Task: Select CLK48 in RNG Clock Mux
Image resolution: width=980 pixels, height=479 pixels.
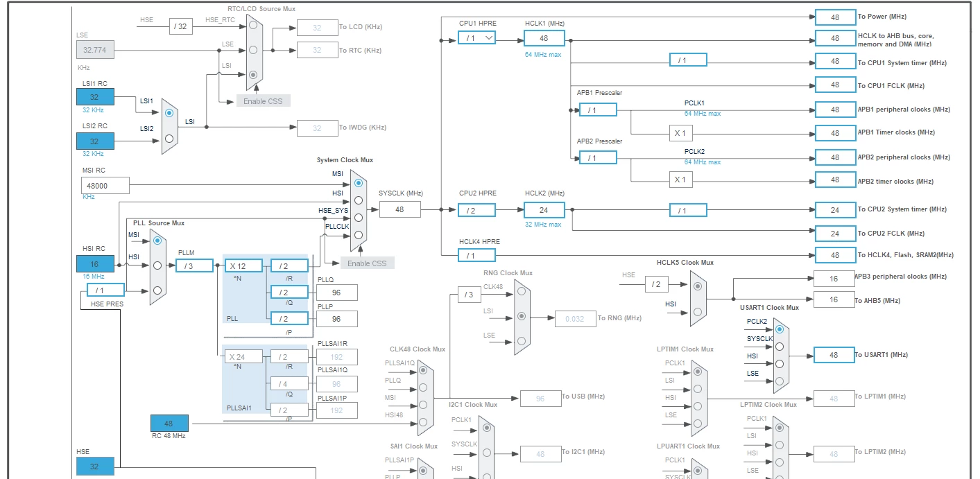Action: click(522, 293)
